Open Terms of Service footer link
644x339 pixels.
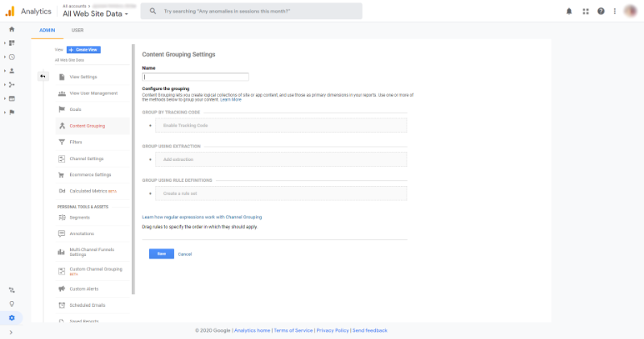click(293, 330)
